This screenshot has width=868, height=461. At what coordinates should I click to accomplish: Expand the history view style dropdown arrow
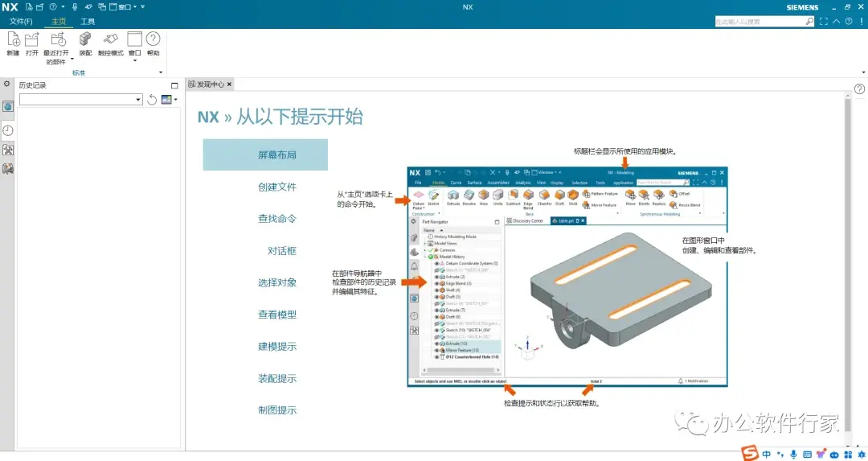[176, 100]
